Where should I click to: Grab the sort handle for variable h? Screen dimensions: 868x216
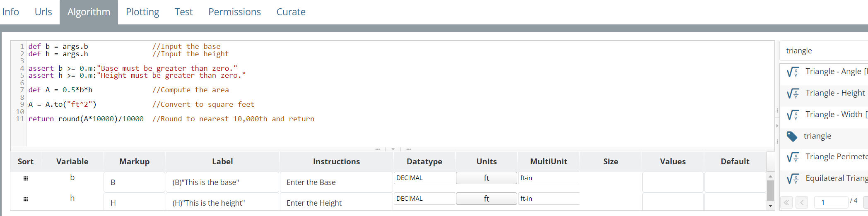[x=26, y=199]
